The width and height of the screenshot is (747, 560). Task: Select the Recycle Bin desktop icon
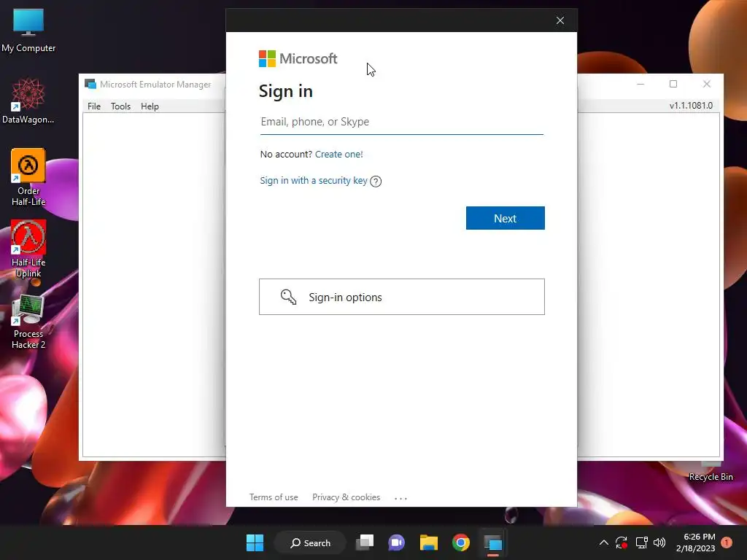click(x=711, y=472)
